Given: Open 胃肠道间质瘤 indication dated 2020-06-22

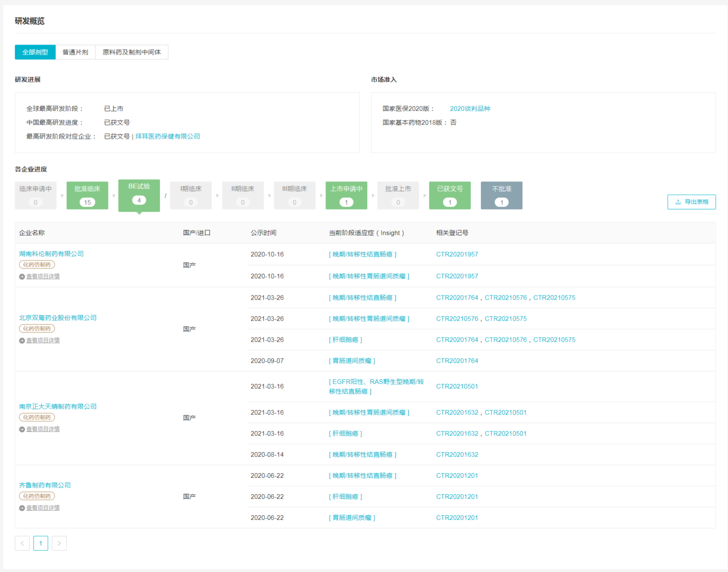Looking at the screenshot, I should click(352, 518).
